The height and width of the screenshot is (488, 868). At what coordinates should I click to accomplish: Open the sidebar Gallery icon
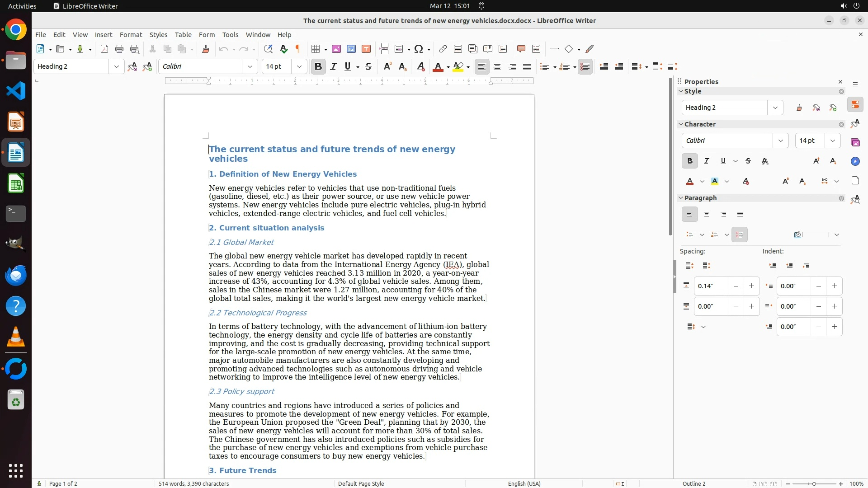tap(855, 142)
